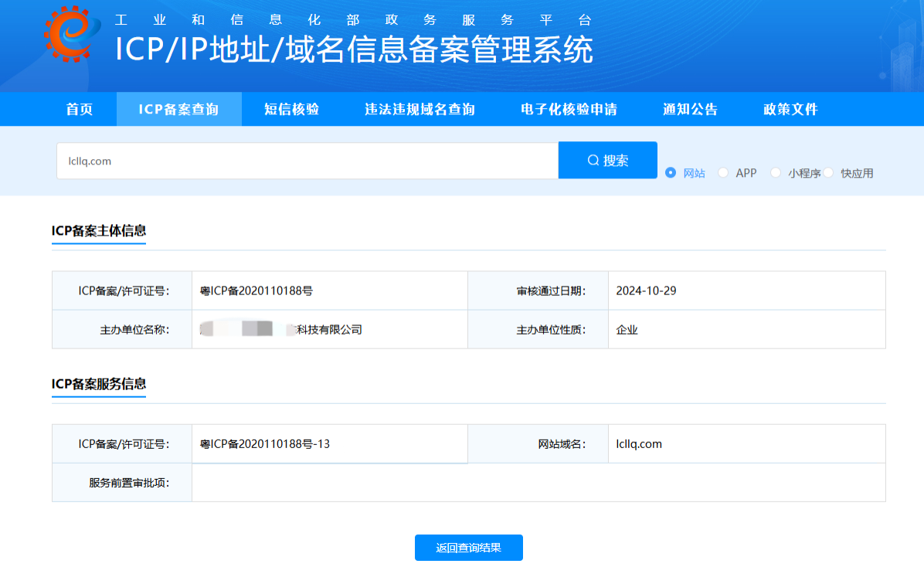The height and width of the screenshot is (584, 924).
Task: Open the 短信核验 tab
Action: click(x=292, y=109)
